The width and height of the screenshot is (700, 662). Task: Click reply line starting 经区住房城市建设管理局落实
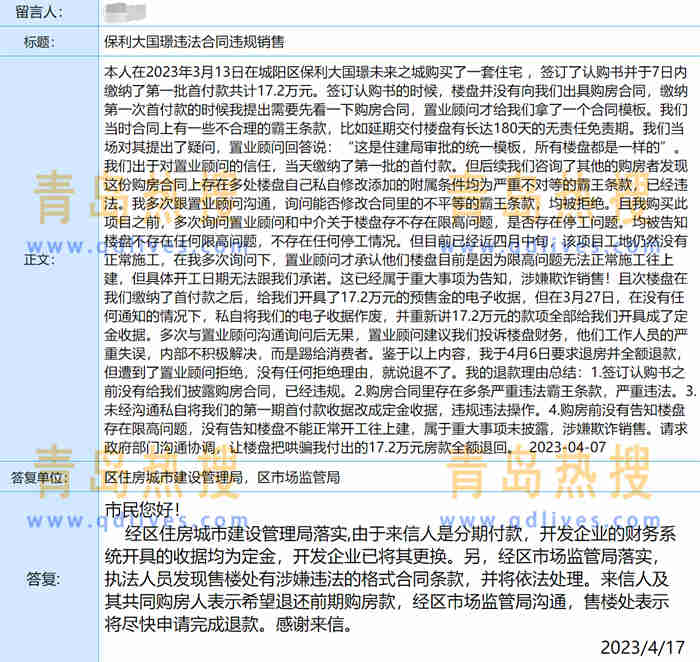click(x=400, y=534)
